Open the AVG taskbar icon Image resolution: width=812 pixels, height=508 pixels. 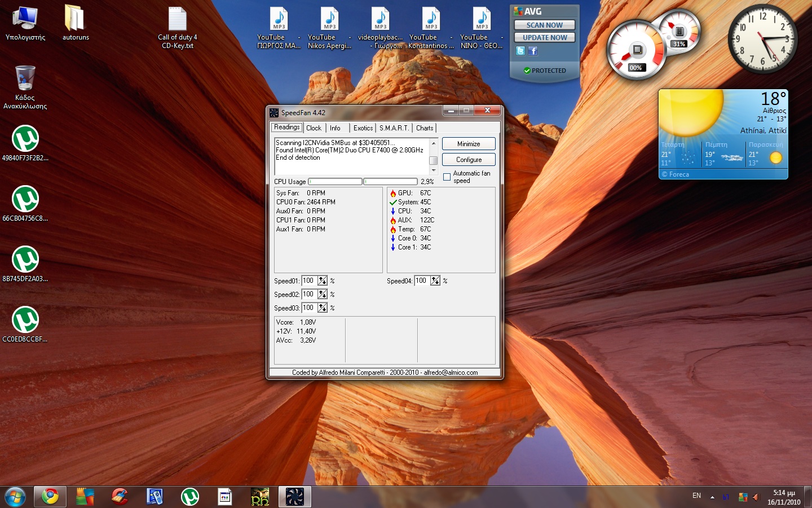85,497
